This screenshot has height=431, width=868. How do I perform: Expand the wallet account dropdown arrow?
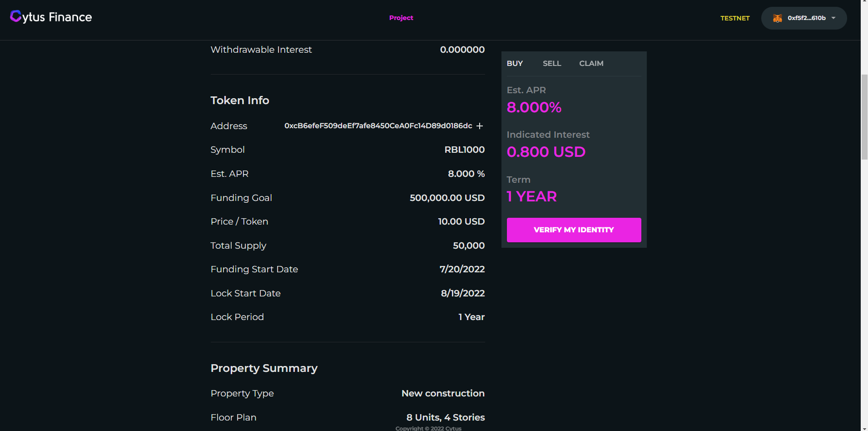(833, 18)
